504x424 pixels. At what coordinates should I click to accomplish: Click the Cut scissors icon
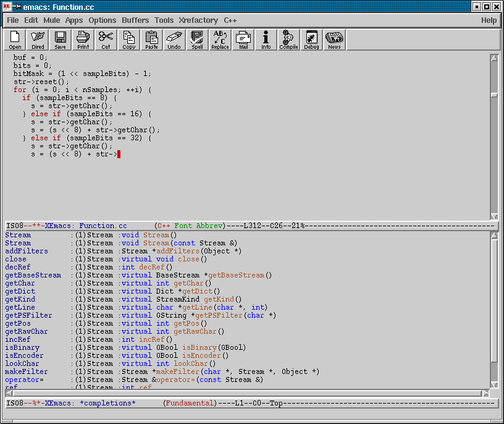tap(106, 40)
